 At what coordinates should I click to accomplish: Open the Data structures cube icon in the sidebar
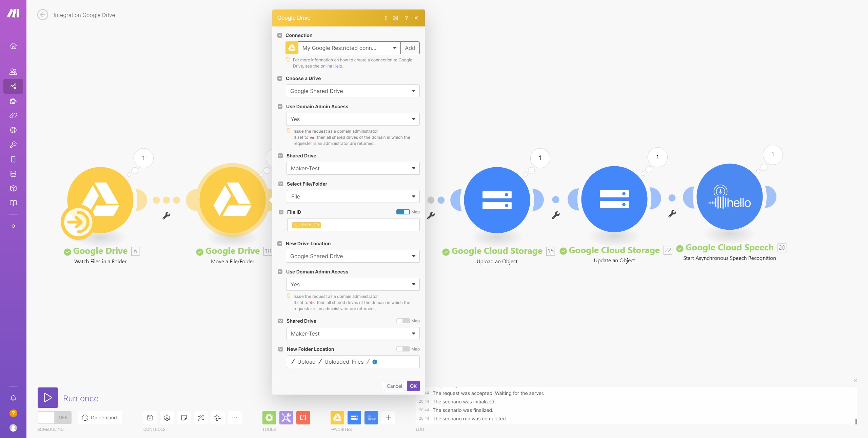(13, 188)
